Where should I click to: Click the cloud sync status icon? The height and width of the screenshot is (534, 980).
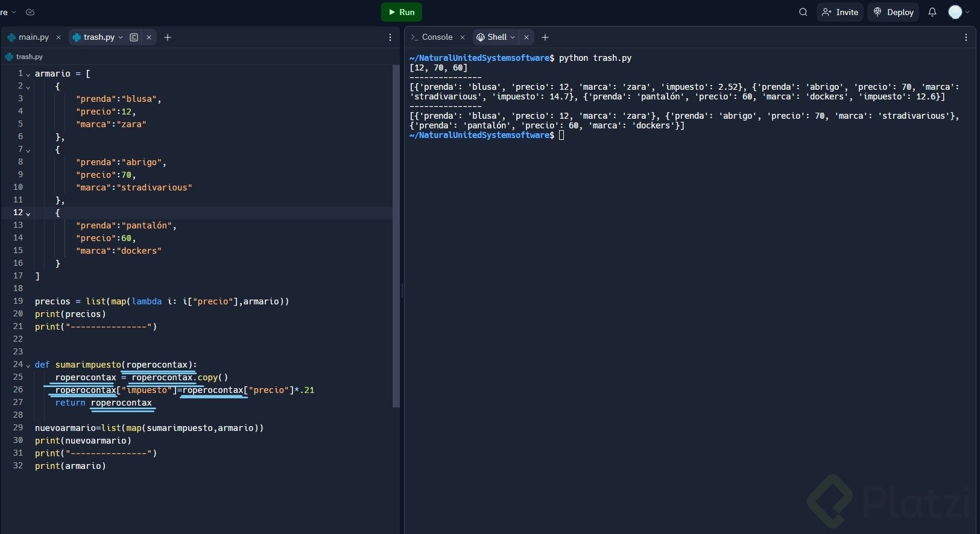pyautogui.click(x=30, y=12)
